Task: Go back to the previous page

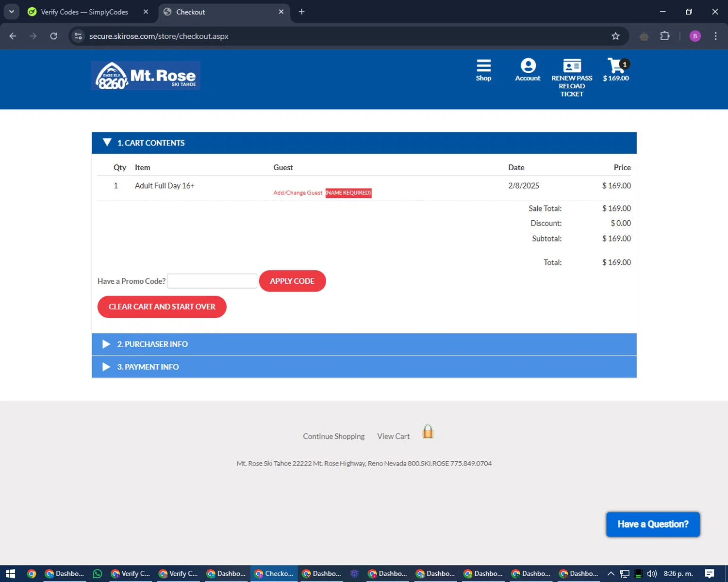Action: coord(13,36)
